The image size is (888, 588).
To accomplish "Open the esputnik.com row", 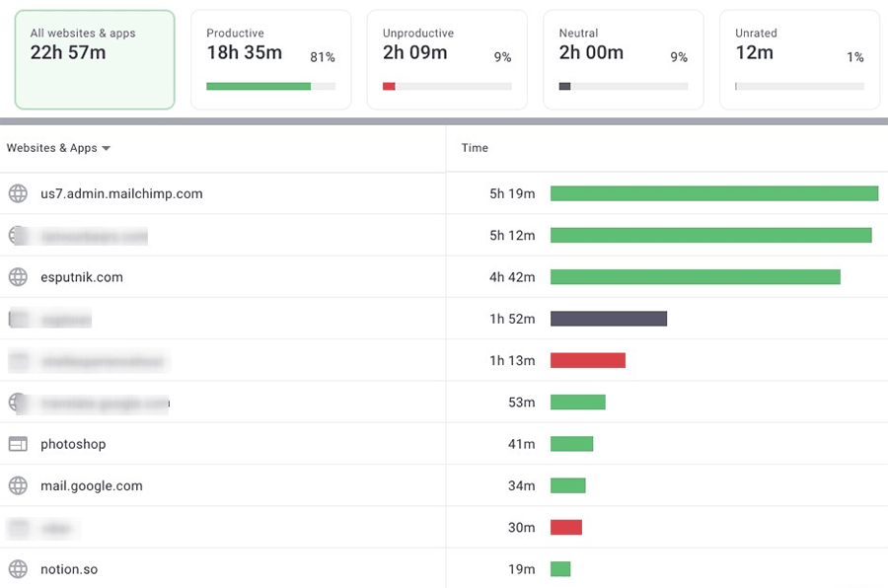I will (x=82, y=277).
